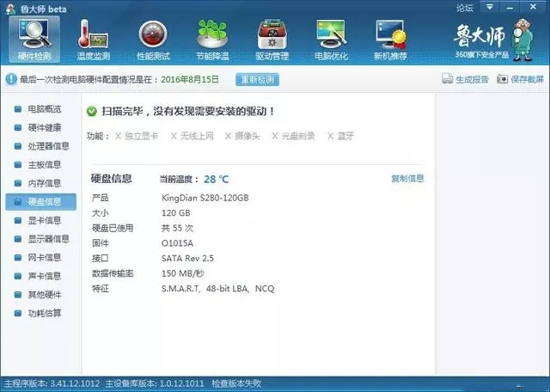Click 主程序版本 3.41.12.1012 status text
Image resolution: width=550 pixels, height=392 pixels.
[x=52, y=383]
